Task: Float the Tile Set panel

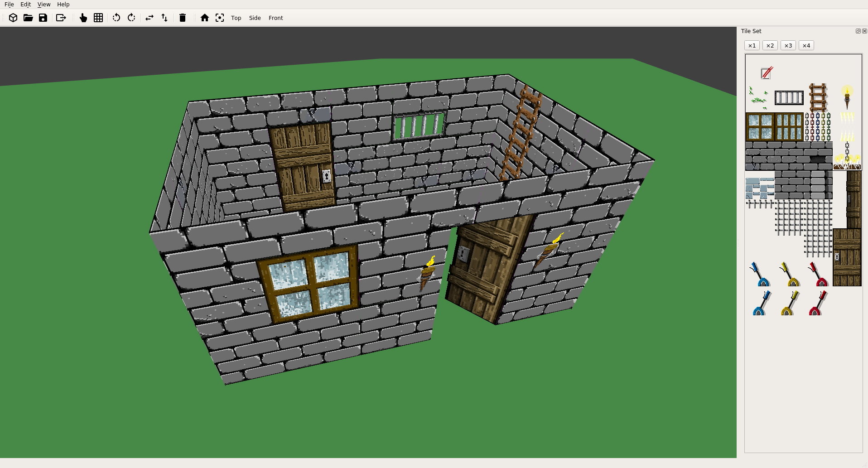Action: [x=858, y=31]
